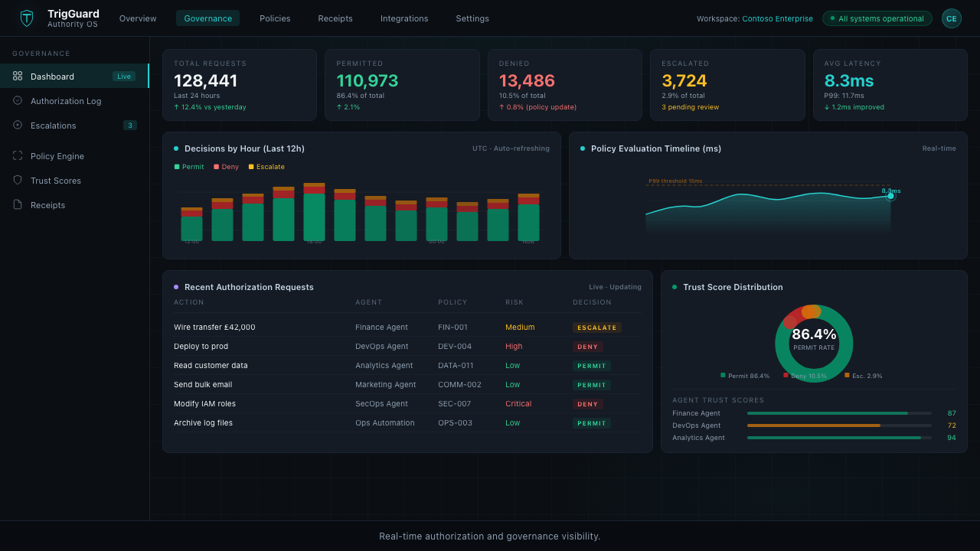
Task: Click the Deny 10.5% donut legend
Action: 805,376
